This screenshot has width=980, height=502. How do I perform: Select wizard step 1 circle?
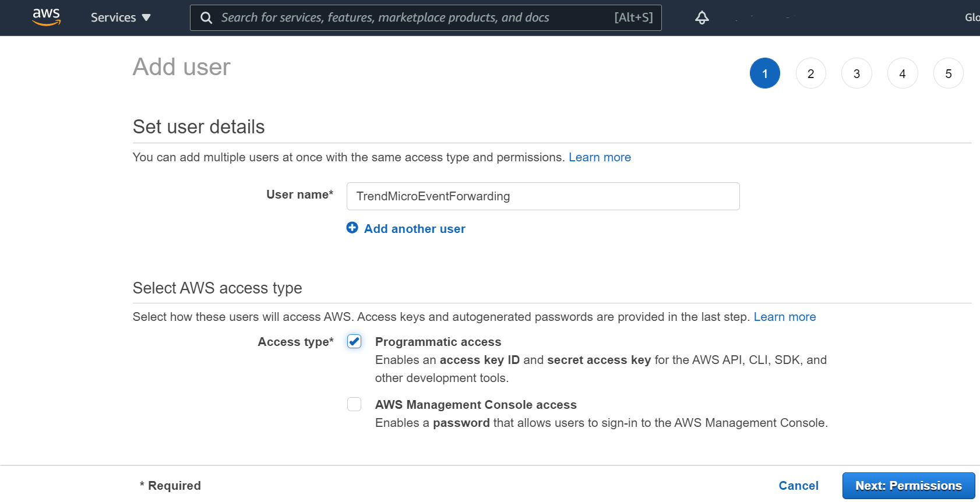click(764, 73)
